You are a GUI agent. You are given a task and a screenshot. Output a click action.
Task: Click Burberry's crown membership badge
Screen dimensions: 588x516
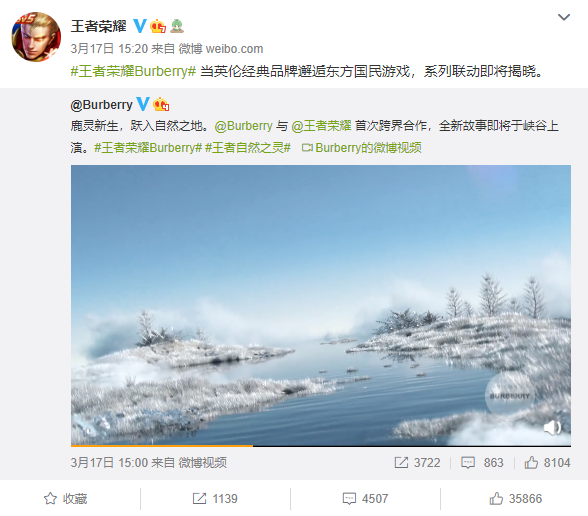coord(161,104)
